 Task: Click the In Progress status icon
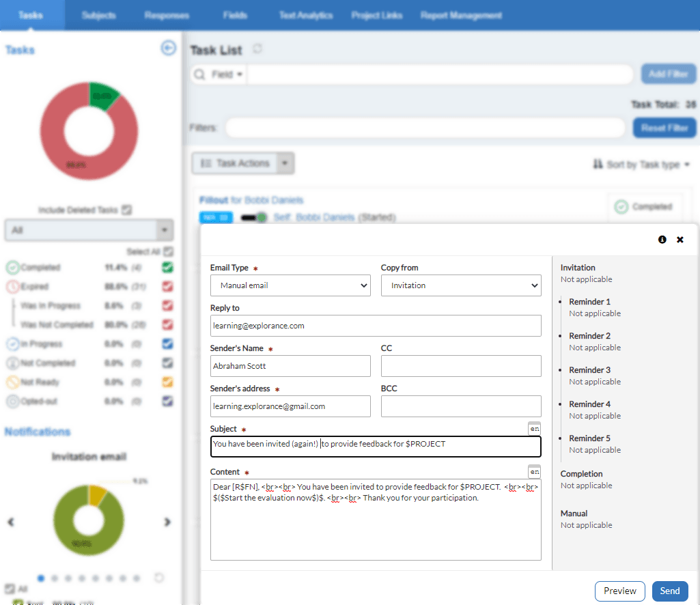12,343
